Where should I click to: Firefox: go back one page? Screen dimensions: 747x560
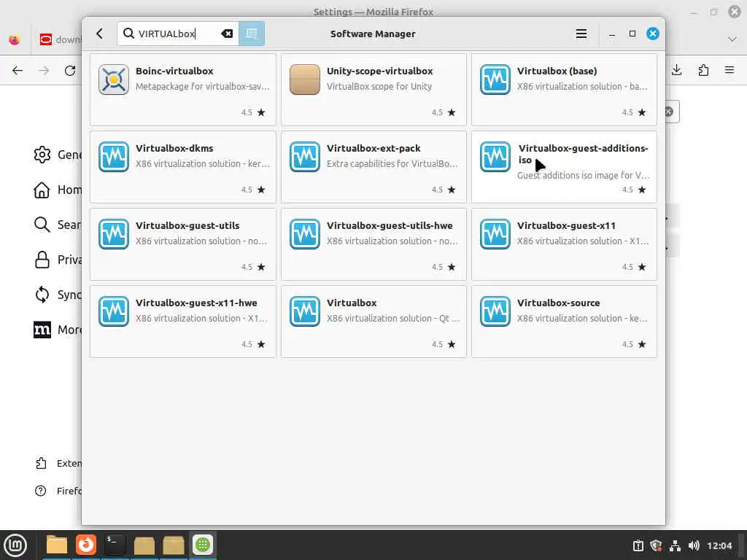tap(18, 71)
